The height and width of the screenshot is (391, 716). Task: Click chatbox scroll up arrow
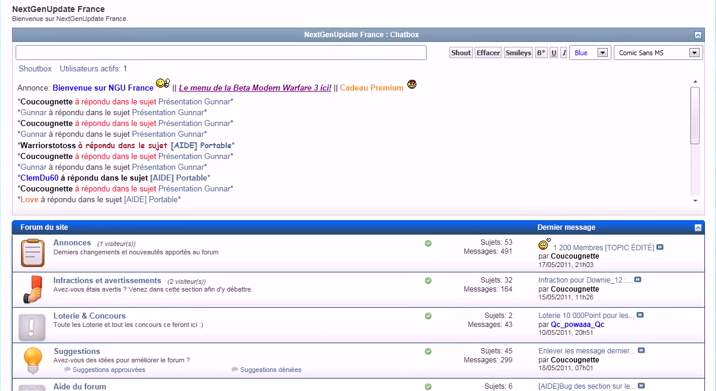click(x=695, y=82)
